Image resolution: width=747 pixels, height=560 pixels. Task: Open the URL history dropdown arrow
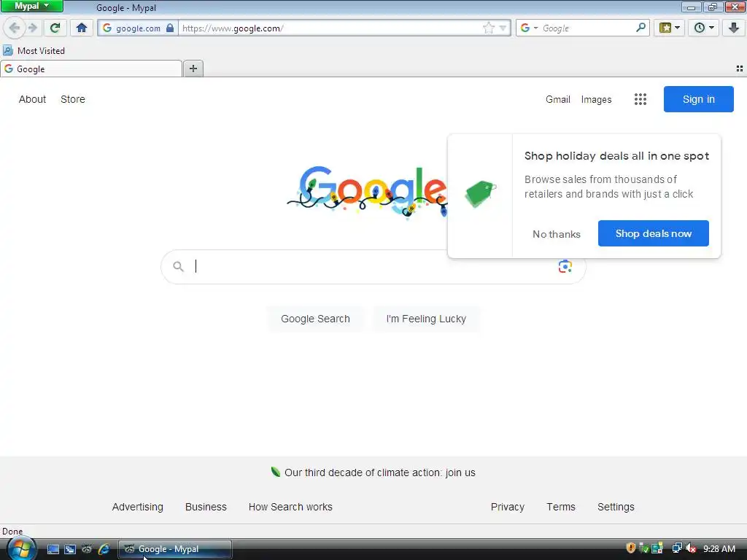503,28
